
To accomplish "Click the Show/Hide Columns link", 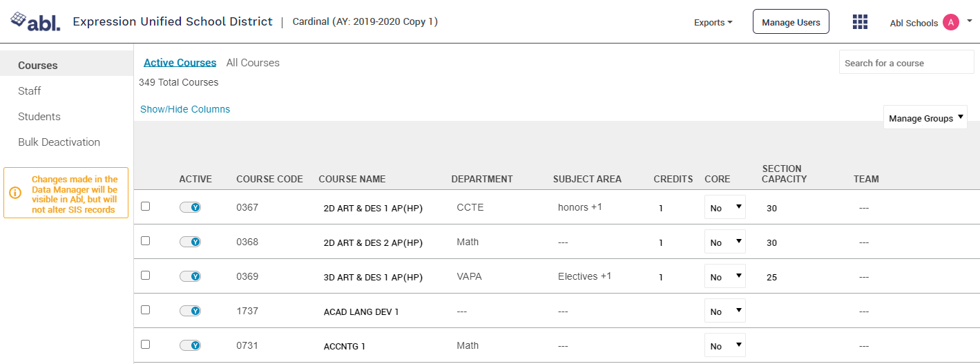I will (x=185, y=109).
